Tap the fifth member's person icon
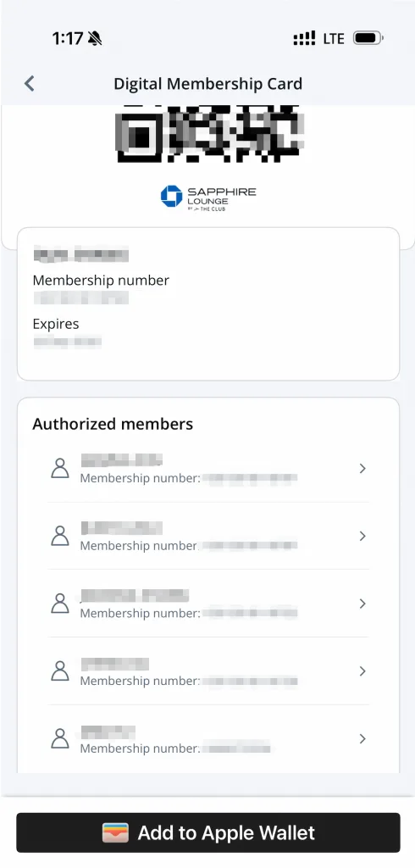415x868 pixels. [x=60, y=738]
